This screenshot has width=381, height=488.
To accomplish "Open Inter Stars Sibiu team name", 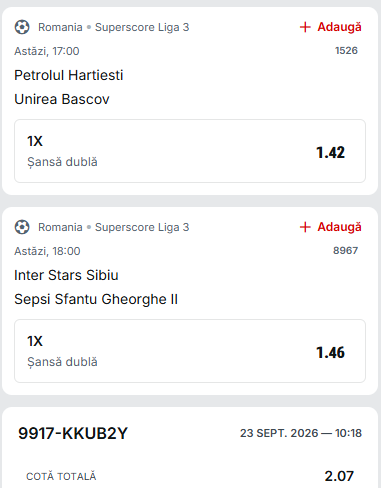I will tap(66, 275).
